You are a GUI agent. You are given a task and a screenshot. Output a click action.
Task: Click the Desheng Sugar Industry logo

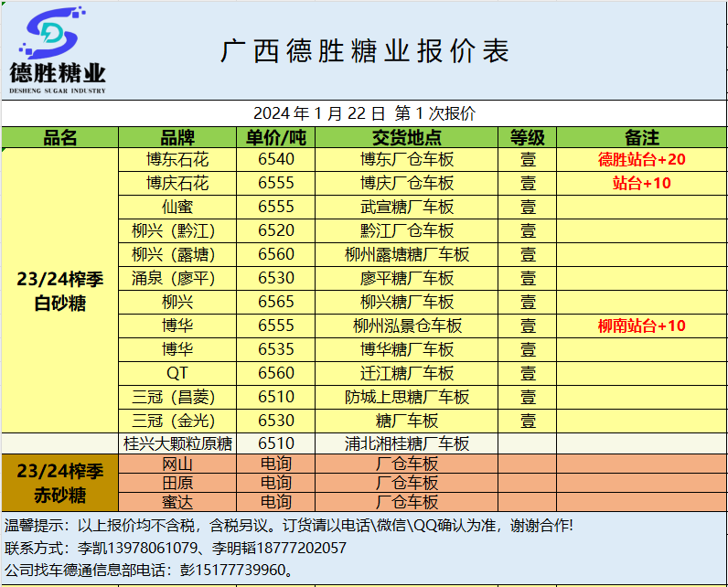coord(58,51)
